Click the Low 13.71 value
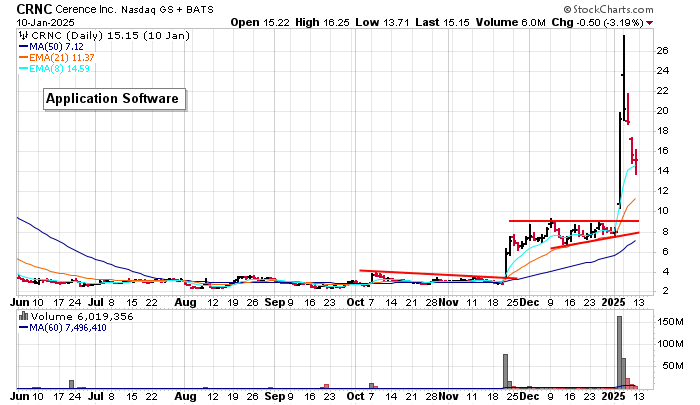This screenshot has width=700, height=405. (x=382, y=22)
